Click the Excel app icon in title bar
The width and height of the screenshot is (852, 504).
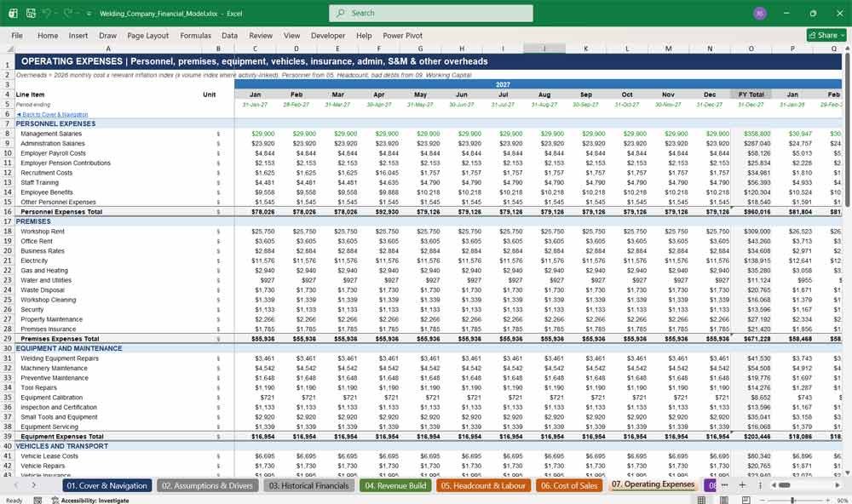coord(13,13)
